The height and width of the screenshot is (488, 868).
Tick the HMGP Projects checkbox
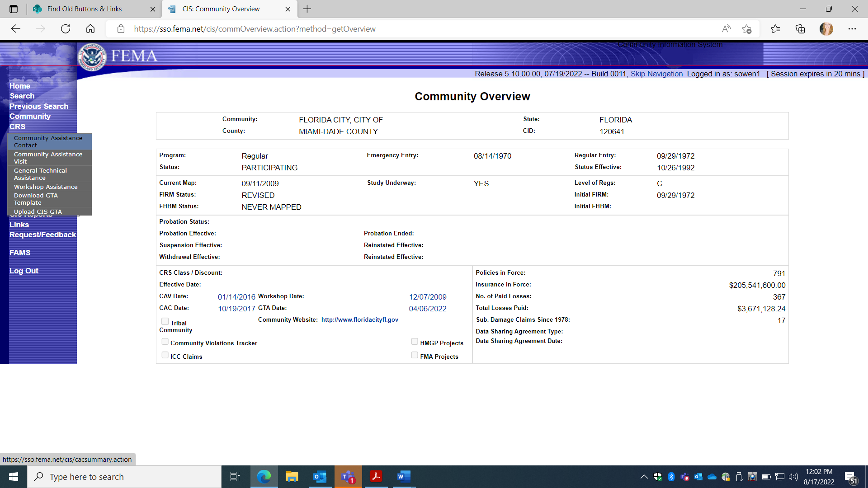click(x=415, y=342)
